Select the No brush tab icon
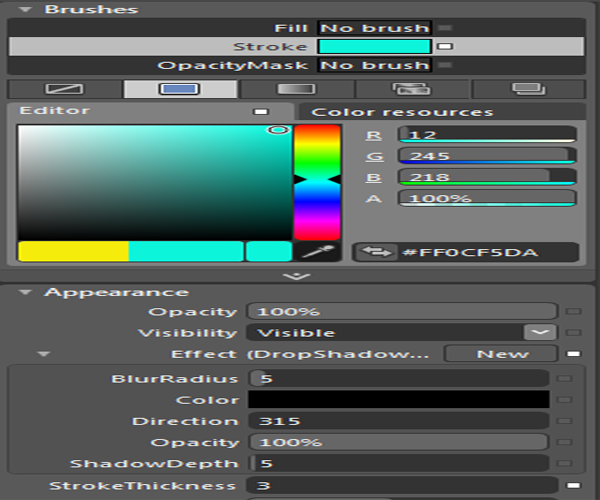 pyautogui.click(x=64, y=89)
